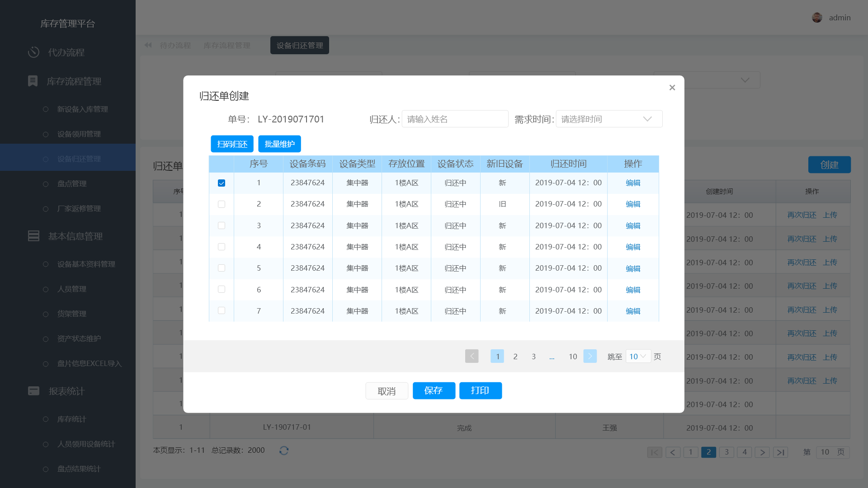This screenshot has width=868, height=488.
Task: Click the 库存流程管理 bookmark icon
Action: pyautogui.click(x=33, y=81)
